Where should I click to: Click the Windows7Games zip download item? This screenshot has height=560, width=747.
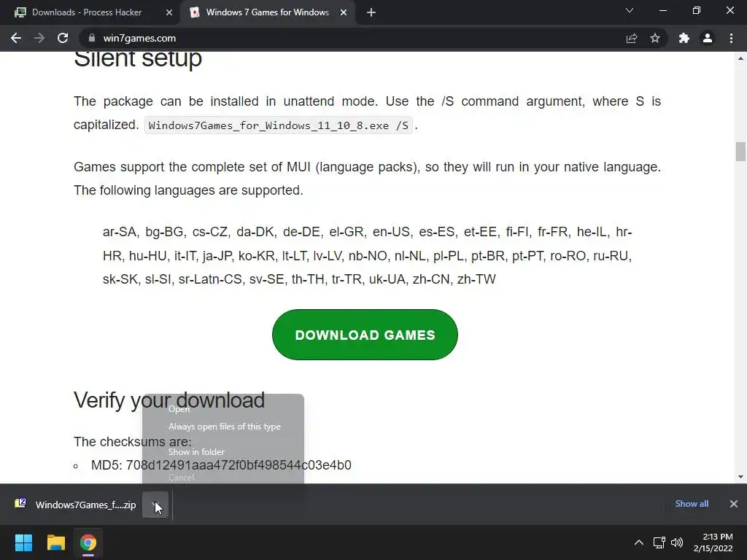click(76, 505)
